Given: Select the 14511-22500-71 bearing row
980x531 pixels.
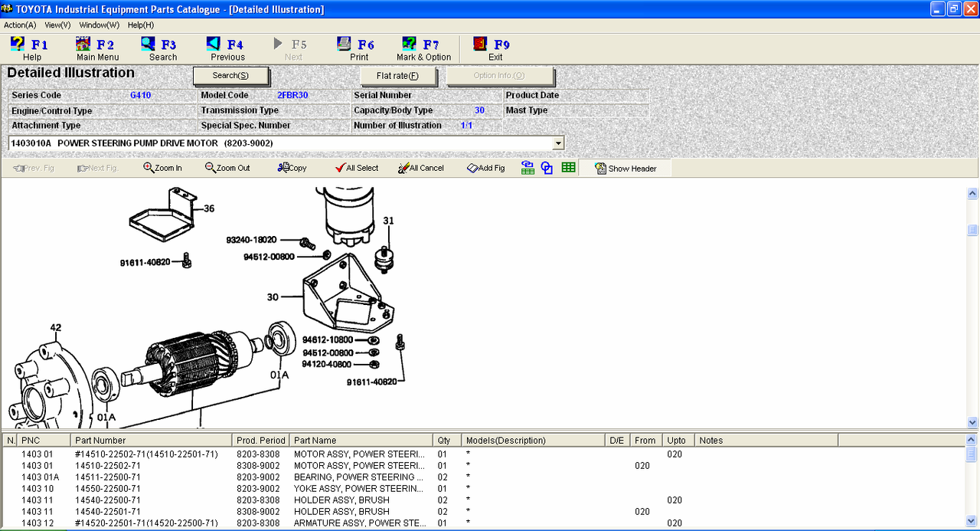Looking at the screenshot, I should coord(484,477).
